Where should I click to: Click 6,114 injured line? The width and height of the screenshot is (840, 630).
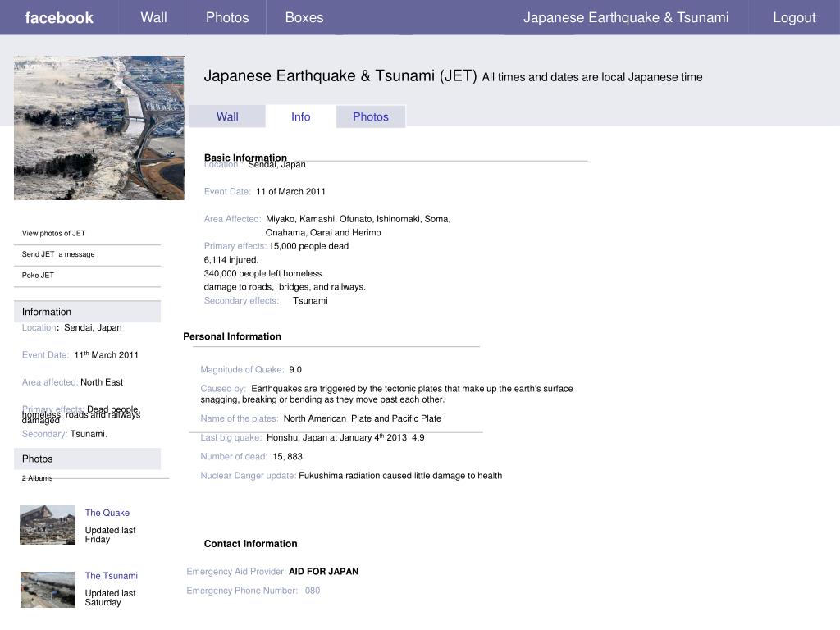click(231, 260)
